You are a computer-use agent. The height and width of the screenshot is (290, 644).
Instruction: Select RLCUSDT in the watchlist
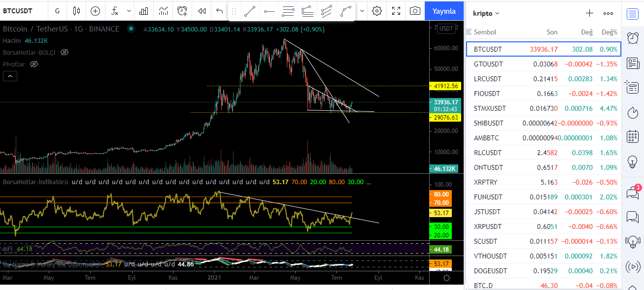click(x=543, y=153)
